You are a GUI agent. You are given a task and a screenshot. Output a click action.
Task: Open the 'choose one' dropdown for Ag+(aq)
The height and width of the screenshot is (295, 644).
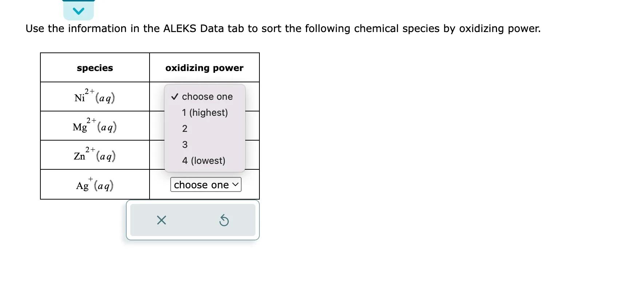(205, 185)
